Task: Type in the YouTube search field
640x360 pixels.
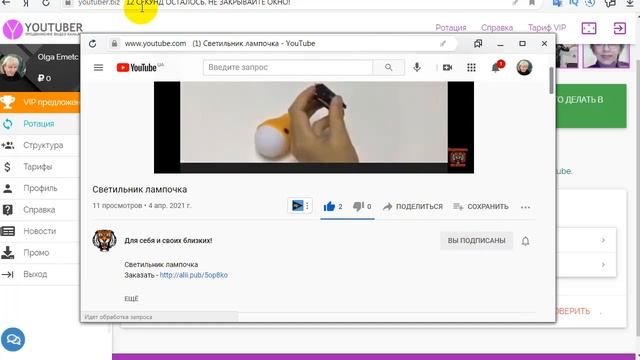Action: click(288, 67)
